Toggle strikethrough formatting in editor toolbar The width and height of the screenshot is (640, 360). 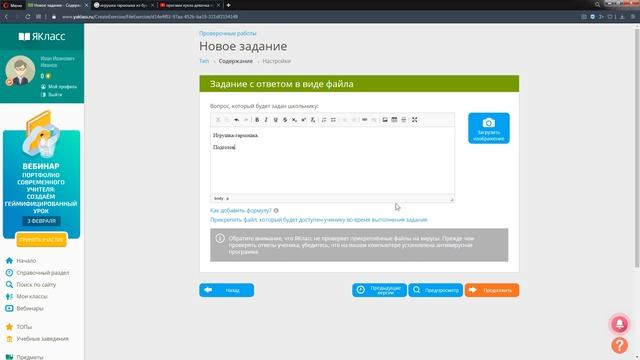(x=285, y=120)
